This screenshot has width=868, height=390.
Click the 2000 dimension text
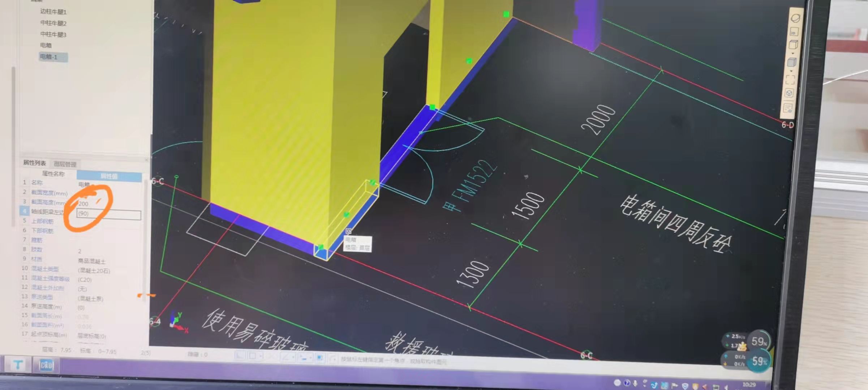pyautogui.click(x=598, y=120)
